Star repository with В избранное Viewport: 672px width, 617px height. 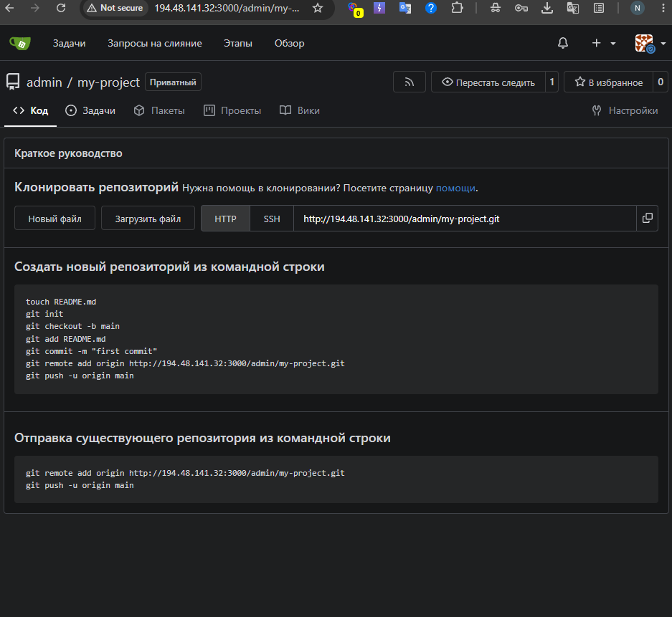point(609,82)
